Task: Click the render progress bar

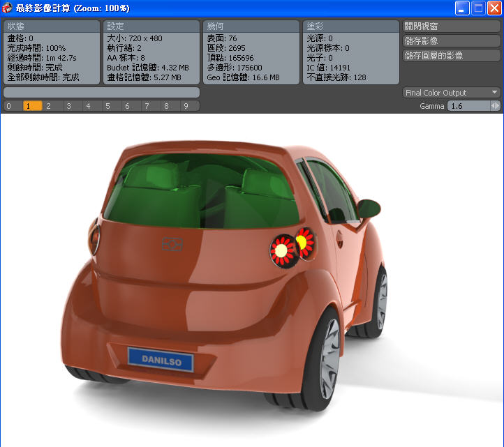Action: [x=102, y=93]
